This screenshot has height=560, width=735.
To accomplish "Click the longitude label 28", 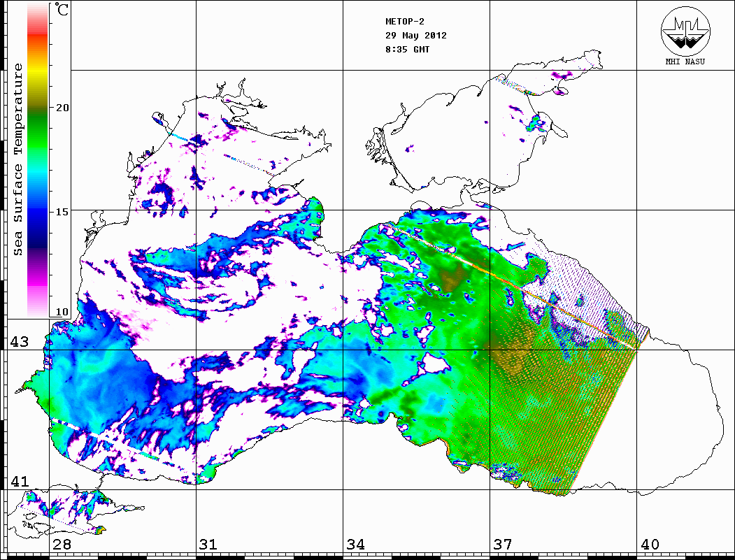I will tap(62, 545).
